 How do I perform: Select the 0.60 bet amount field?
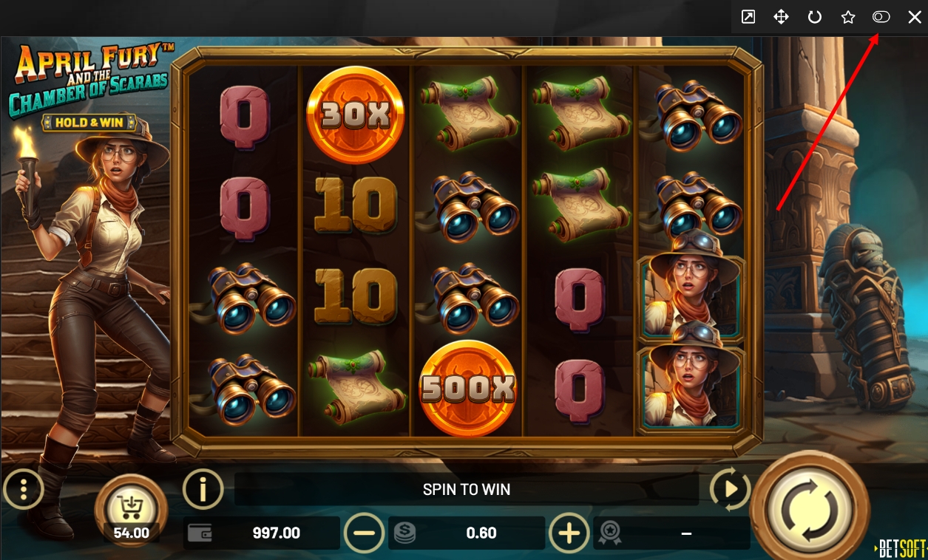467,533
